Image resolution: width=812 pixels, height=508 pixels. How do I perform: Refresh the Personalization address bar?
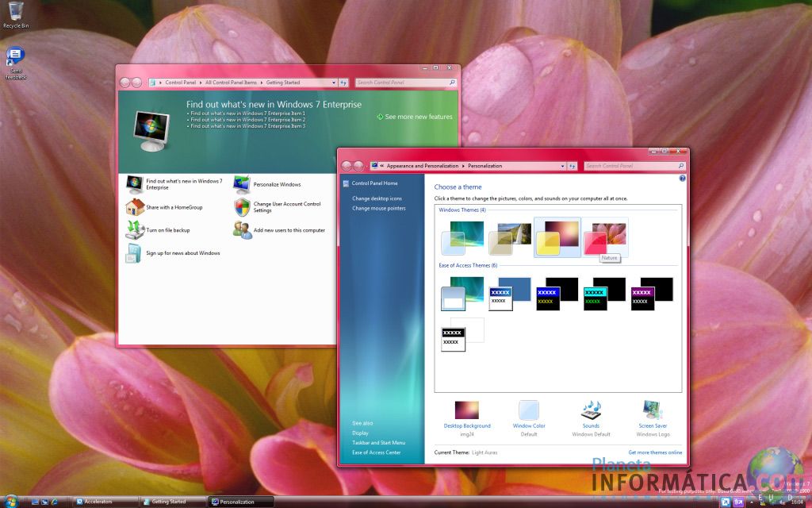[x=573, y=166]
